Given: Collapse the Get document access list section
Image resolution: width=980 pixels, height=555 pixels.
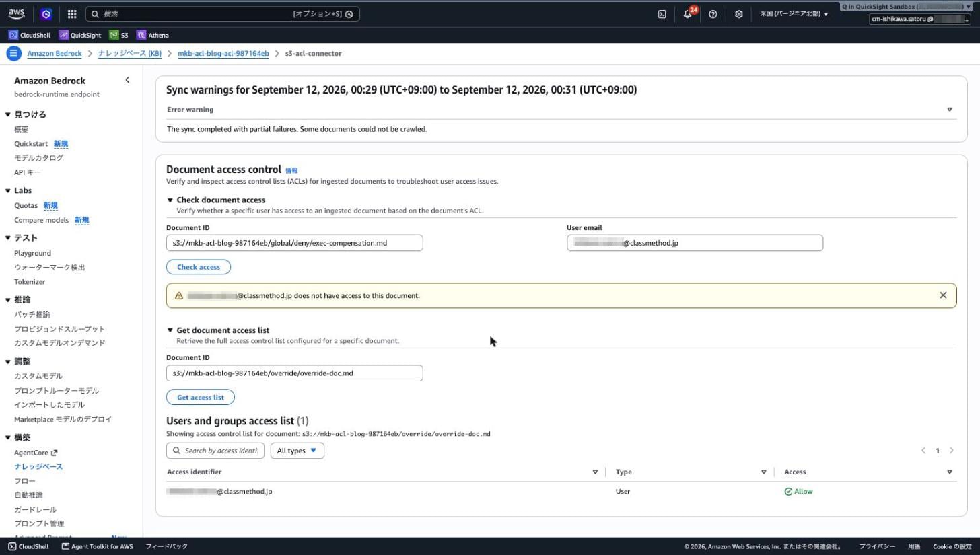Looking at the screenshot, I should (x=170, y=330).
